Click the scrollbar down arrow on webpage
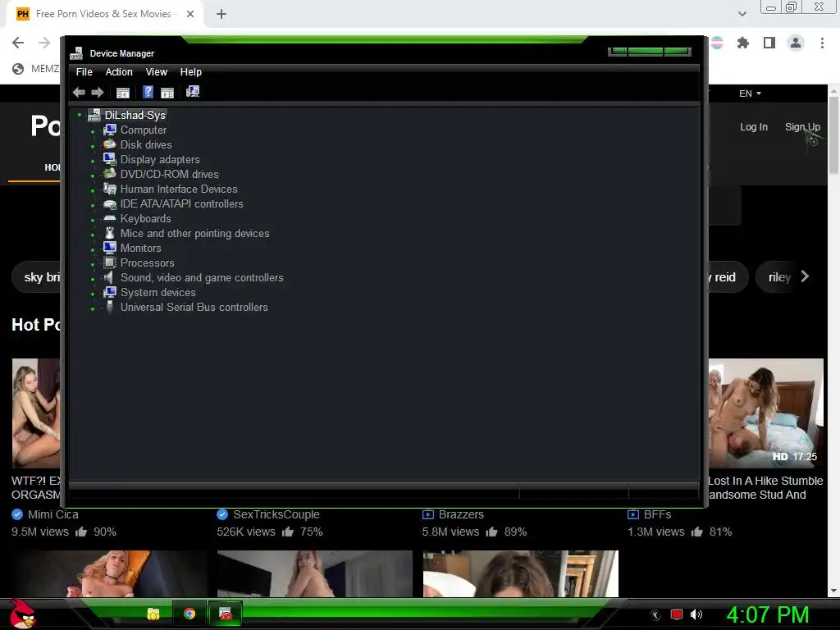 (x=833, y=591)
